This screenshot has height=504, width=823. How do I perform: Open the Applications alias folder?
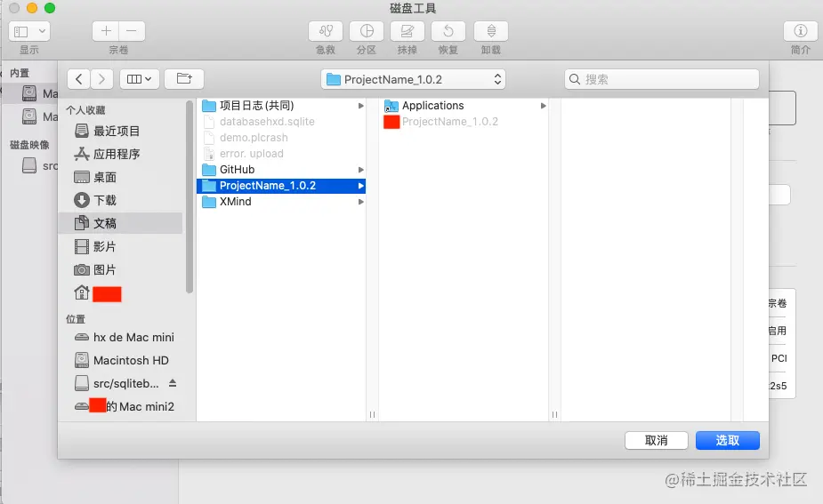click(464, 106)
